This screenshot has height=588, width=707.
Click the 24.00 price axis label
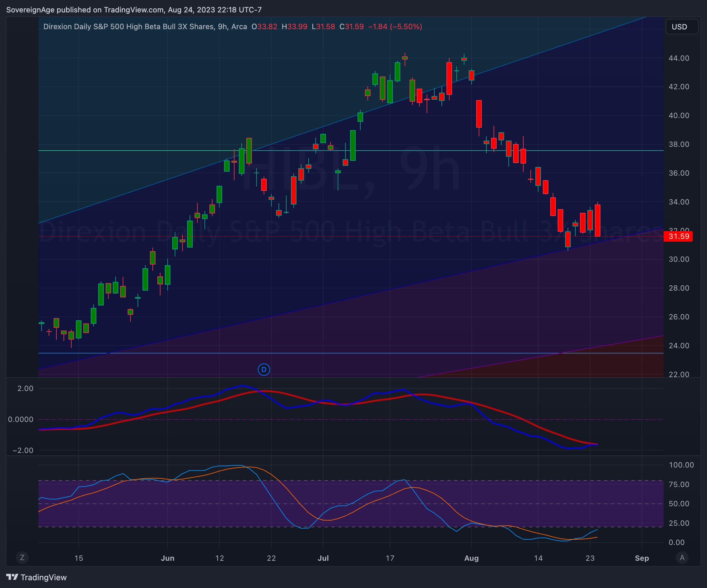click(679, 346)
